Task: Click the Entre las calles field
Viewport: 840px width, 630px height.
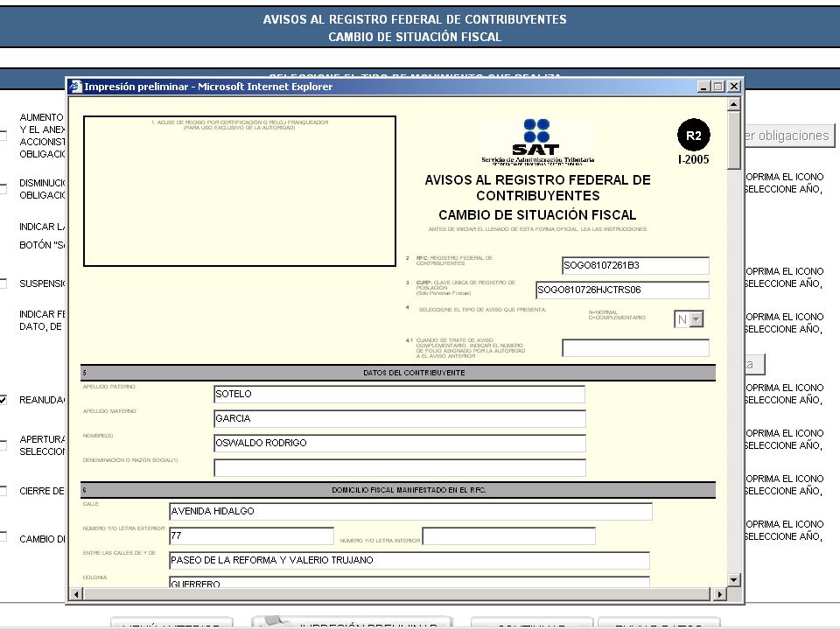Action: 409,560
